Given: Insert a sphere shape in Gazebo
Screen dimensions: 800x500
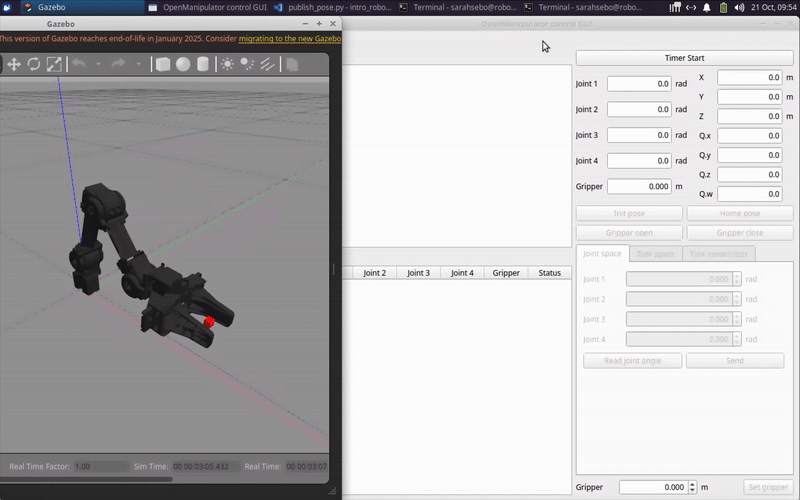Looking at the screenshot, I should click(x=183, y=64).
